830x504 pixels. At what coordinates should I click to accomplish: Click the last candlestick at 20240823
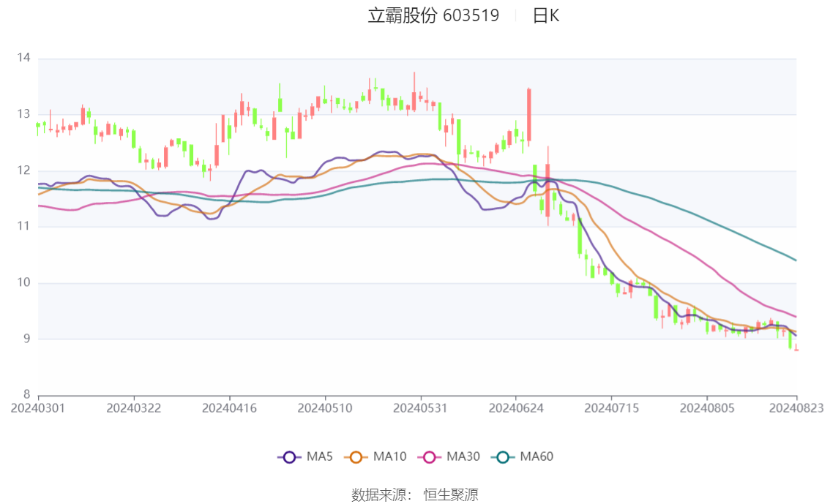point(796,347)
